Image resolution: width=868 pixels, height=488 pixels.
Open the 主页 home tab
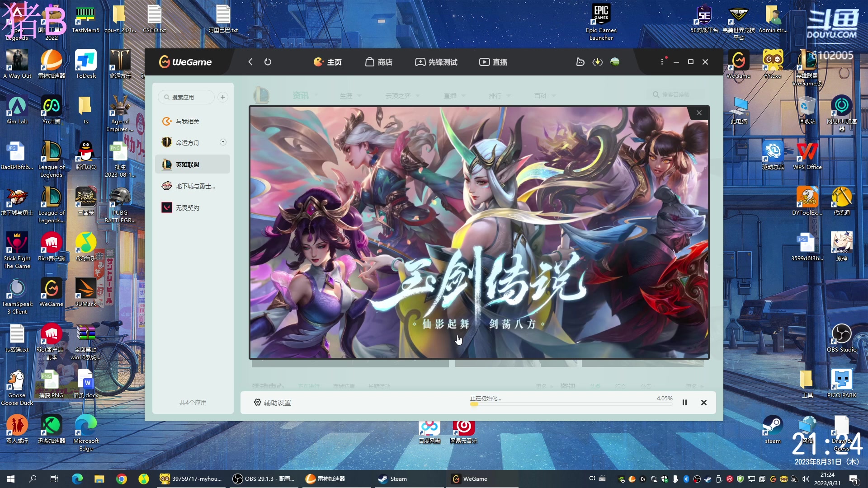328,62
